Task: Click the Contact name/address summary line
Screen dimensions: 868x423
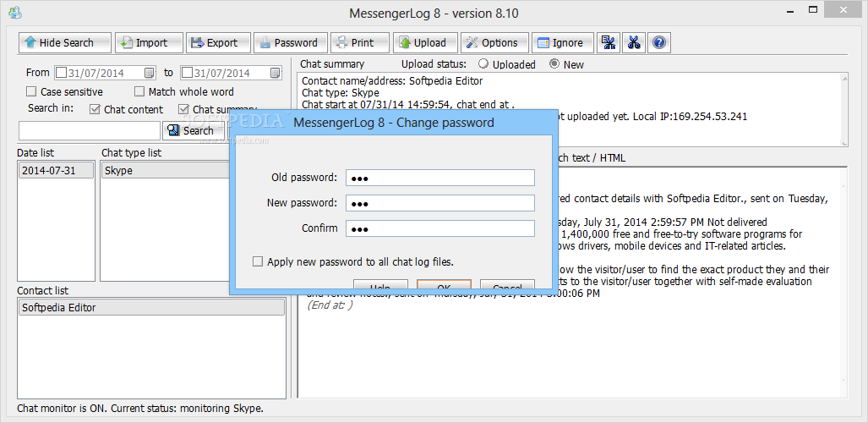Action: click(x=392, y=81)
